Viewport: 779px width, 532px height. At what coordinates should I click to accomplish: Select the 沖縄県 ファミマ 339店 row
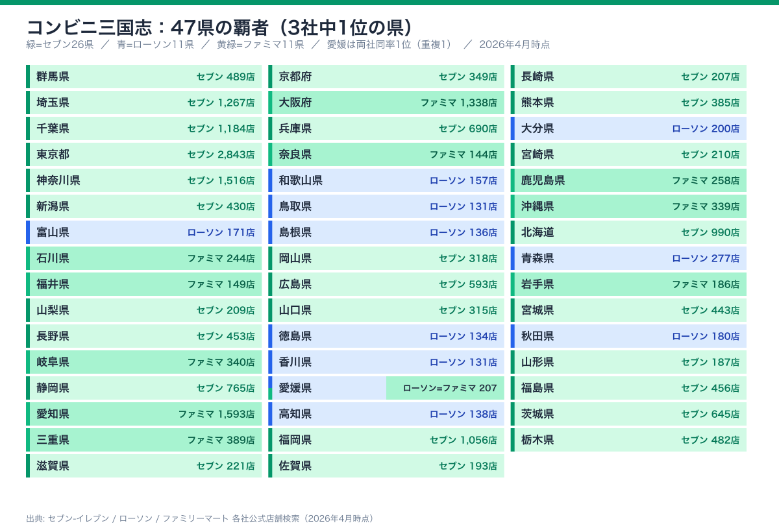[x=628, y=206]
